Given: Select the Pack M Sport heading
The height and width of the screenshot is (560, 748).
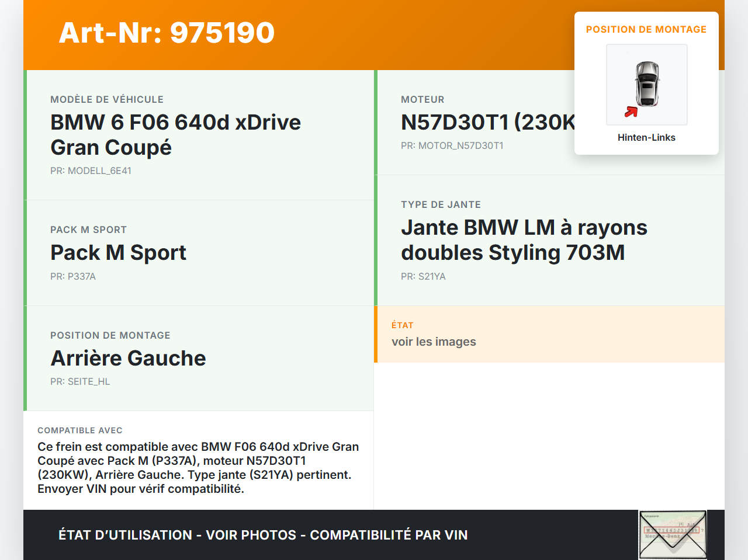Looking at the screenshot, I should click(x=118, y=252).
